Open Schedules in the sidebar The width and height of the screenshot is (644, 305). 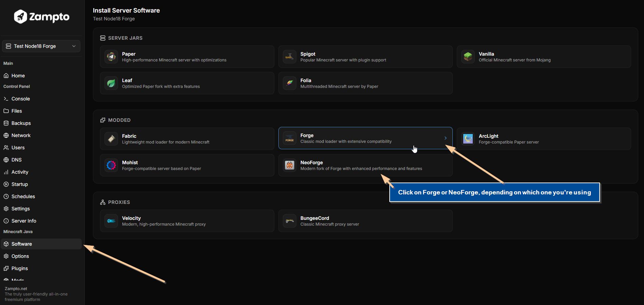(41, 196)
